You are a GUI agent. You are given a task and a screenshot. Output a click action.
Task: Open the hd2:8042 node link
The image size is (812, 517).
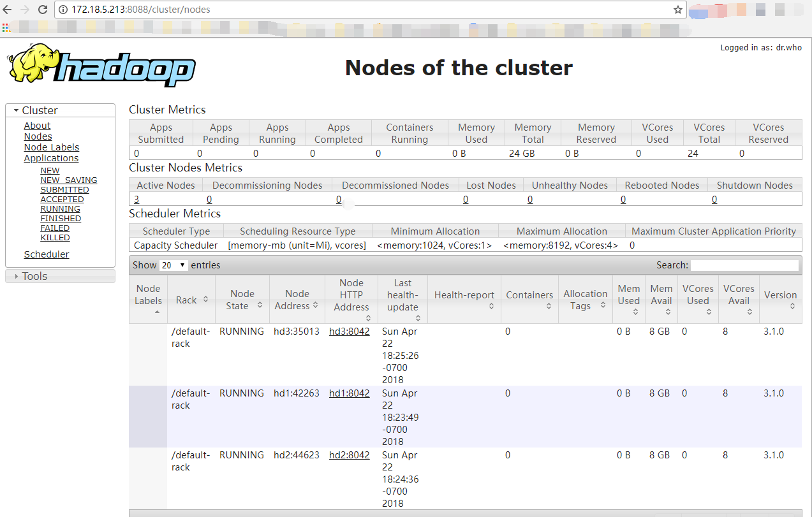349,455
